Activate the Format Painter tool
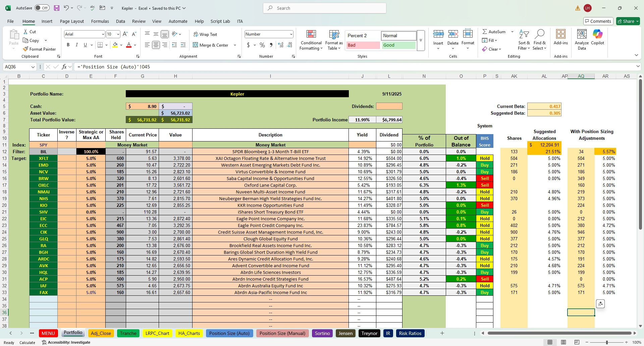The height and width of the screenshot is (346, 644). pos(39,49)
